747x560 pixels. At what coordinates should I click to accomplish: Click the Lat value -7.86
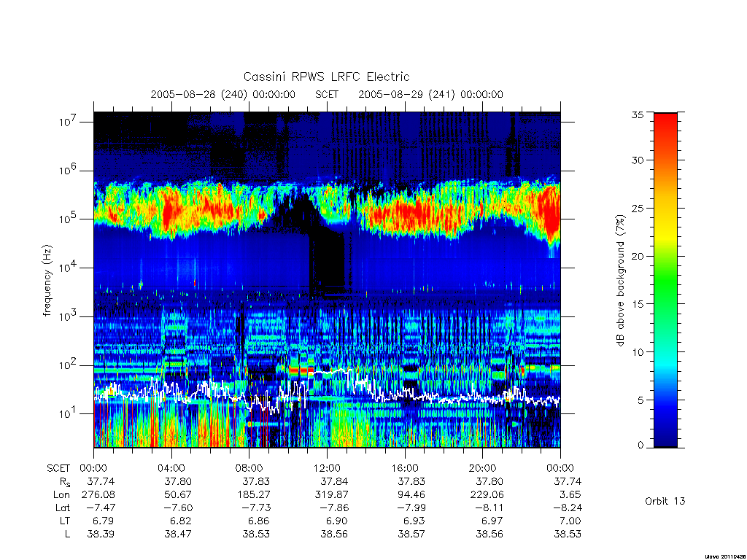(x=333, y=507)
